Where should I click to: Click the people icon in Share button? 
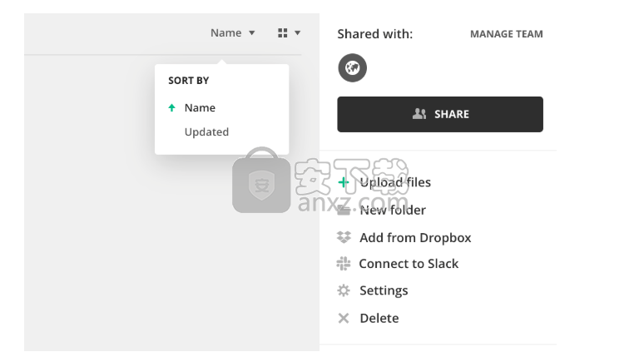419,114
